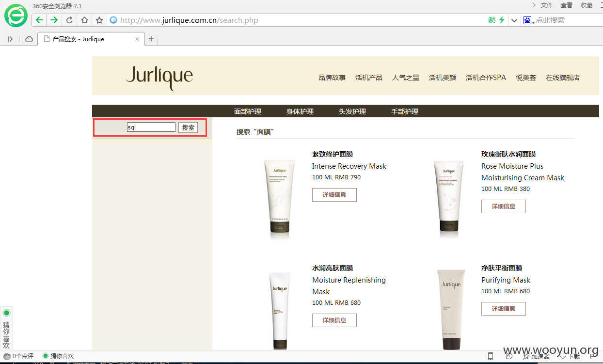Open the 收藏 menu
The width and height of the screenshot is (603, 364).
click(x=587, y=5)
